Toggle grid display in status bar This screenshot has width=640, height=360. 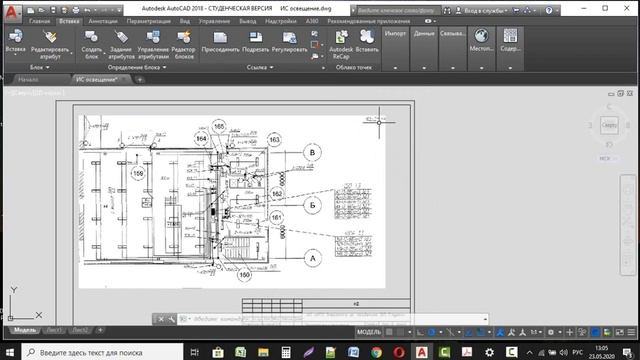pyautogui.click(x=389, y=332)
